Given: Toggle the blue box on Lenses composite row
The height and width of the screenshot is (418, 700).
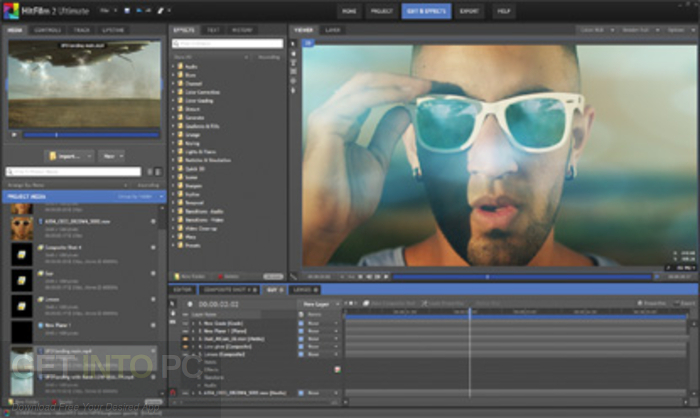Looking at the screenshot, I should coord(301,354).
